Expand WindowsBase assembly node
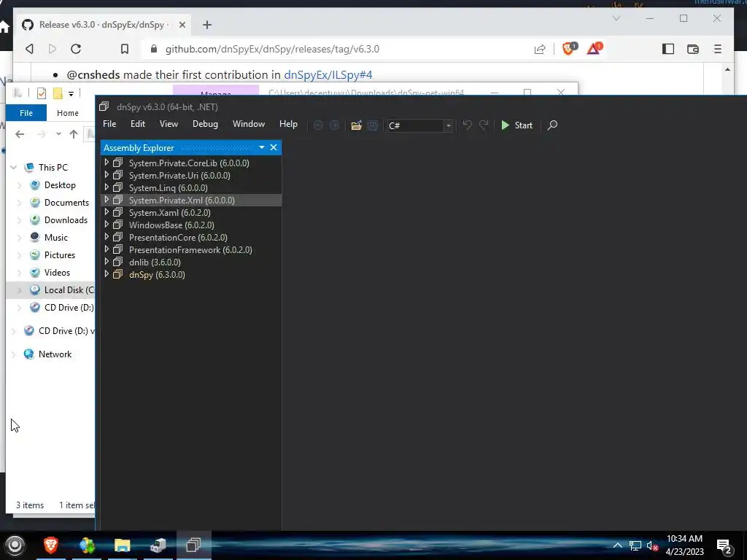This screenshot has width=747, height=560. (x=107, y=225)
